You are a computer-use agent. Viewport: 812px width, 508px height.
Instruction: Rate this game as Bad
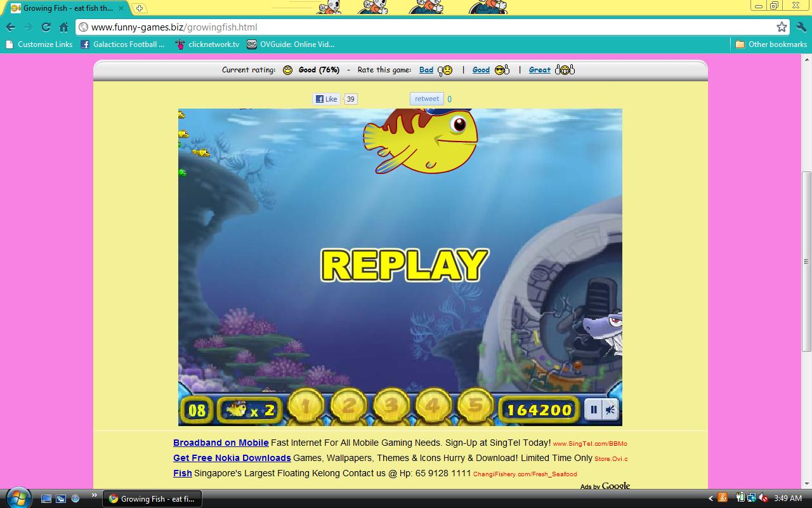(x=426, y=70)
